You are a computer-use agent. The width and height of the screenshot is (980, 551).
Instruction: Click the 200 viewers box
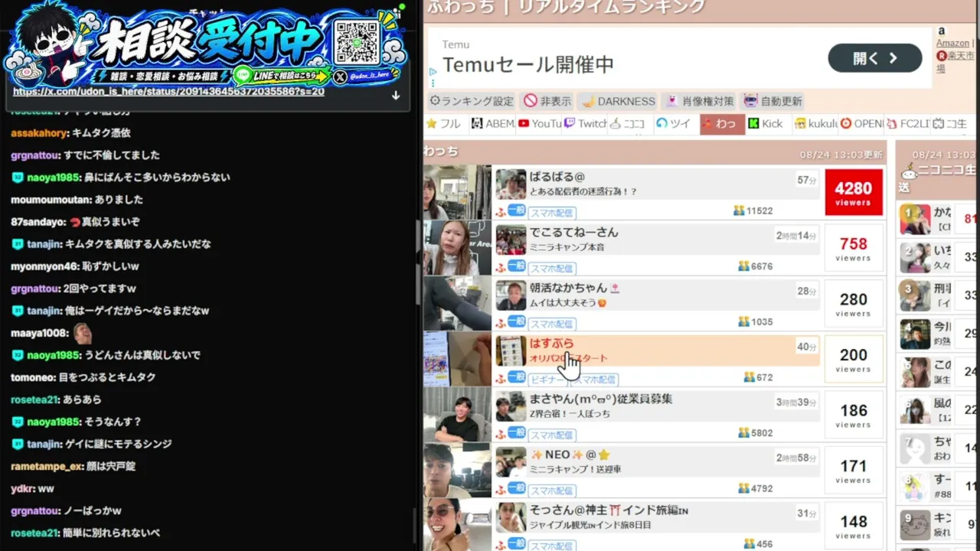click(854, 359)
